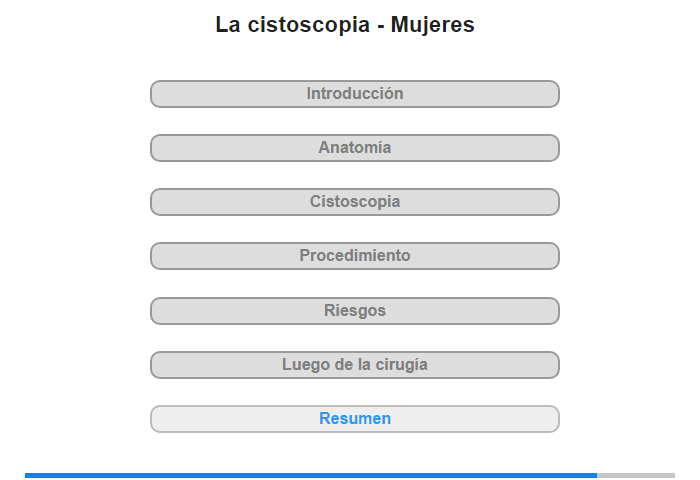The width and height of the screenshot is (700, 480).
Task: Click the Luego de la cirugía label
Action: [x=354, y=365]
